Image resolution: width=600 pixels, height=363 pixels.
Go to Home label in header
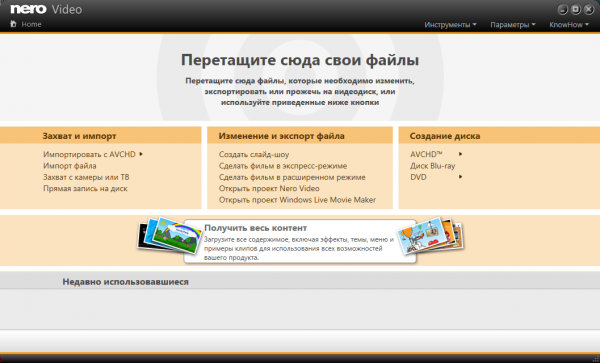(x=31, y=24)
